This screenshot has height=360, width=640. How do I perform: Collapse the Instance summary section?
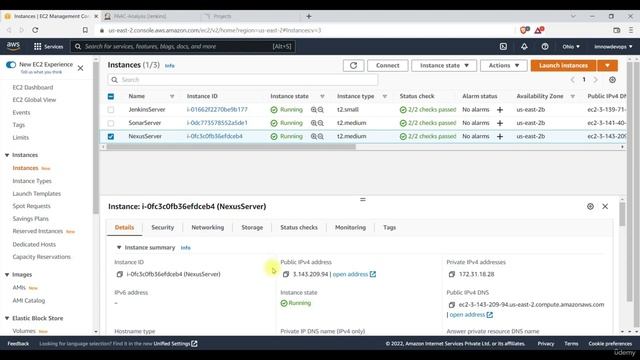coord(119,248)
